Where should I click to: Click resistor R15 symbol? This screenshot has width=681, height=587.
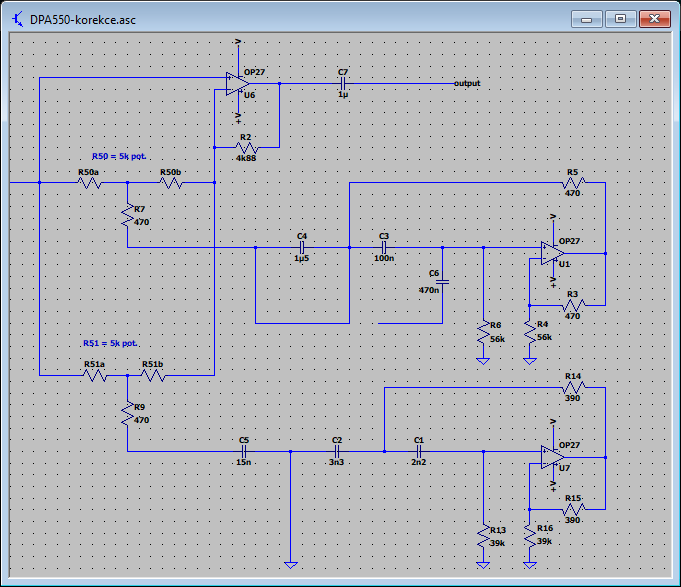click(x=574, y=509)
